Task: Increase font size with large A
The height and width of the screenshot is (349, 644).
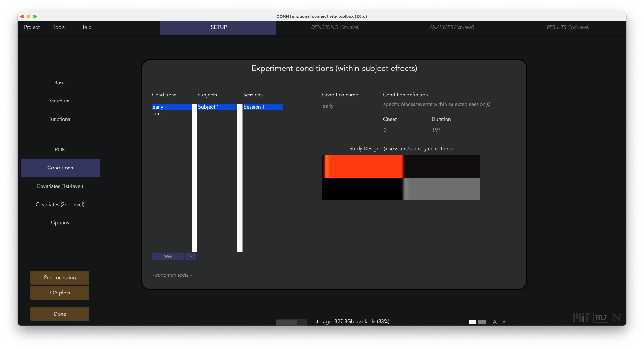Action: 494,322
